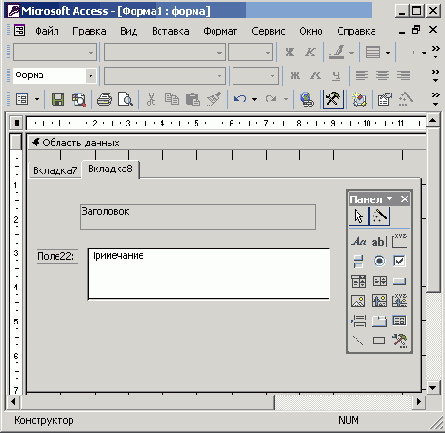This screenshot has width=445, height=433.
Task: Select the Option Group (xyz frame) tool
Action: coord(399,241)
